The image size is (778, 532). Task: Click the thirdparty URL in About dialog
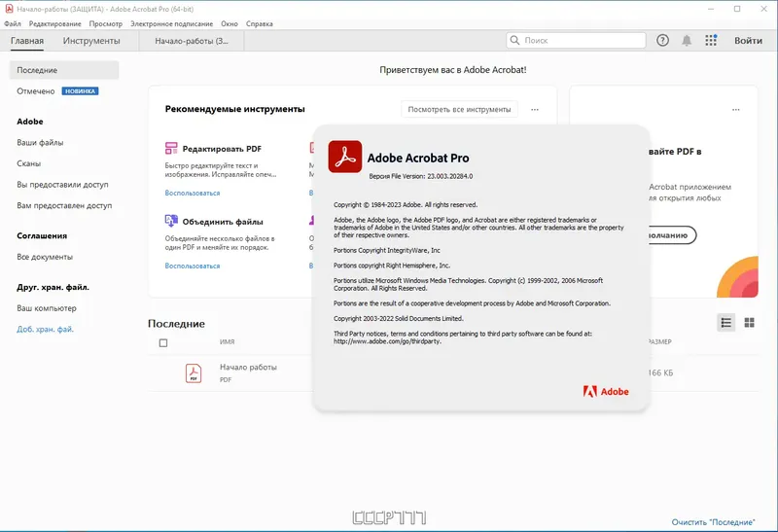coord(387,341)
